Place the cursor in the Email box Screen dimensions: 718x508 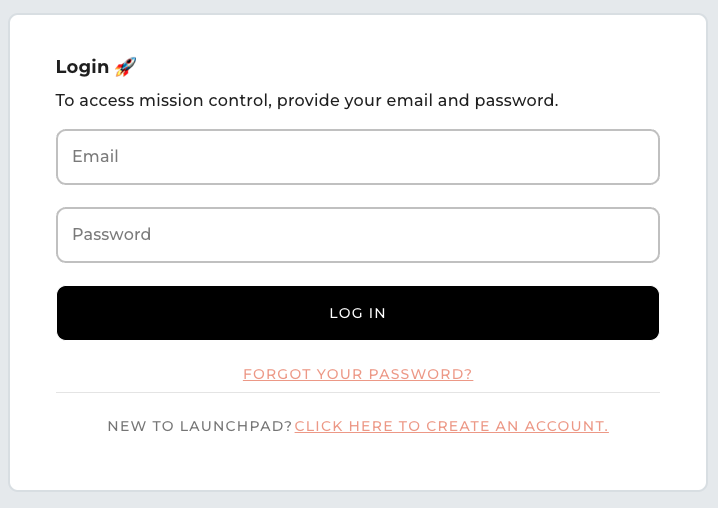point(357,157)
